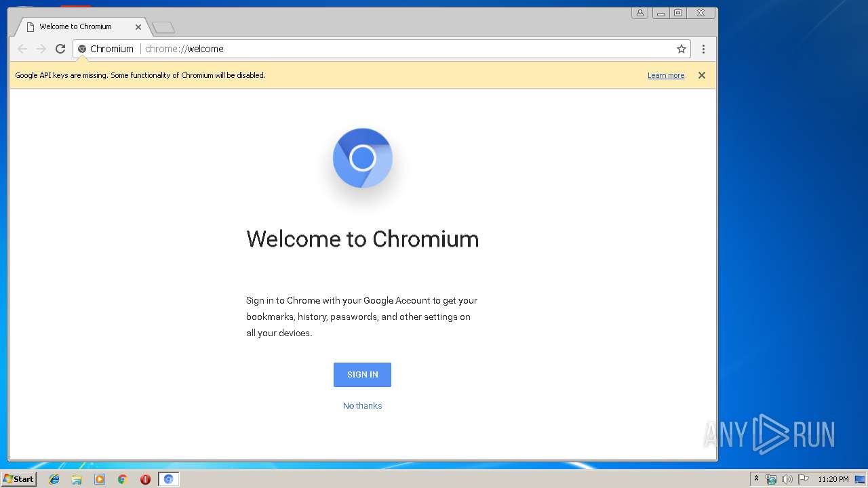Image resolution: width=868 pixels, height=488 pixels.
Task: Click the Chromium site info icon in address bar
Action: pyautogui.click(x=82, y=49)
